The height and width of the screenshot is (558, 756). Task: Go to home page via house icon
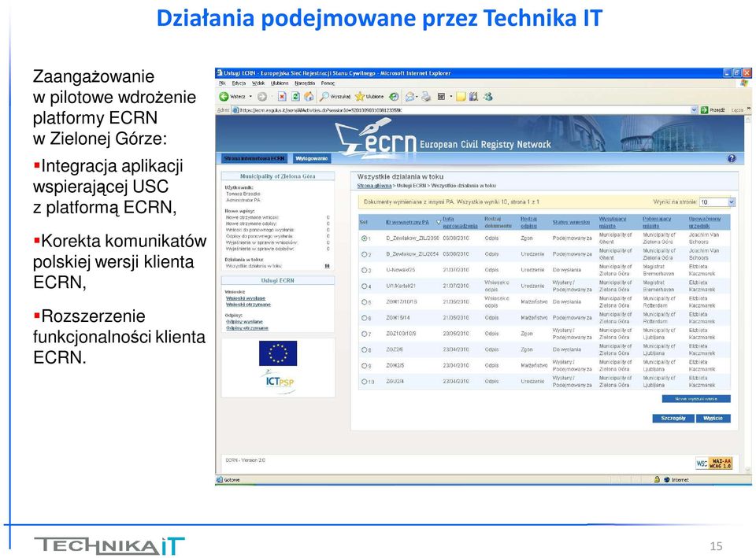[309, 96]
